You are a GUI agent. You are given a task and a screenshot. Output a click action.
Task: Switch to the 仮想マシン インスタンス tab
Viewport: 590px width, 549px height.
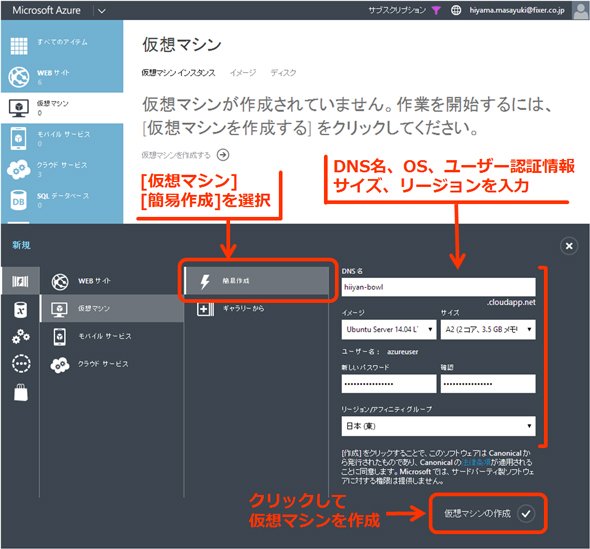pos(178,73)
